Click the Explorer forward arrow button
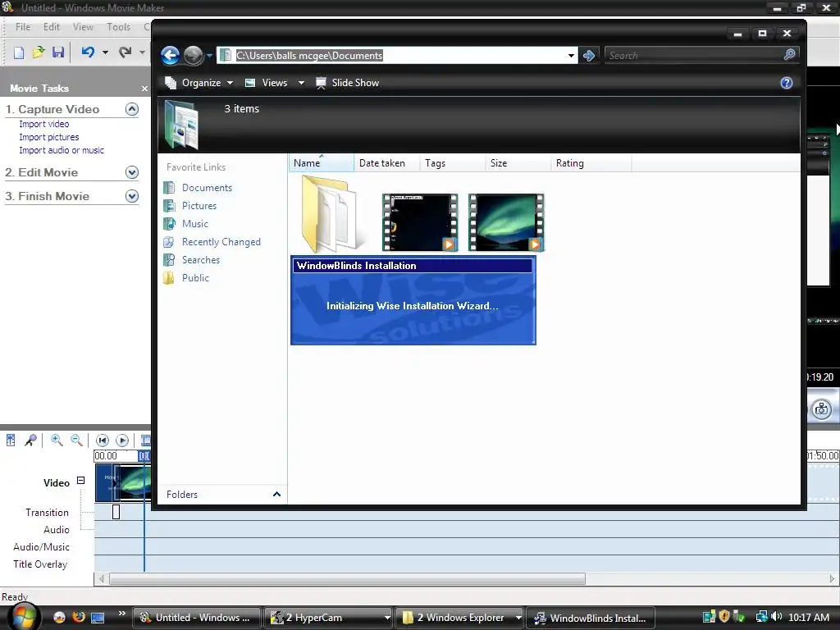Image resolution: width=840 pixels, height=630 pixels. (193, 55)
